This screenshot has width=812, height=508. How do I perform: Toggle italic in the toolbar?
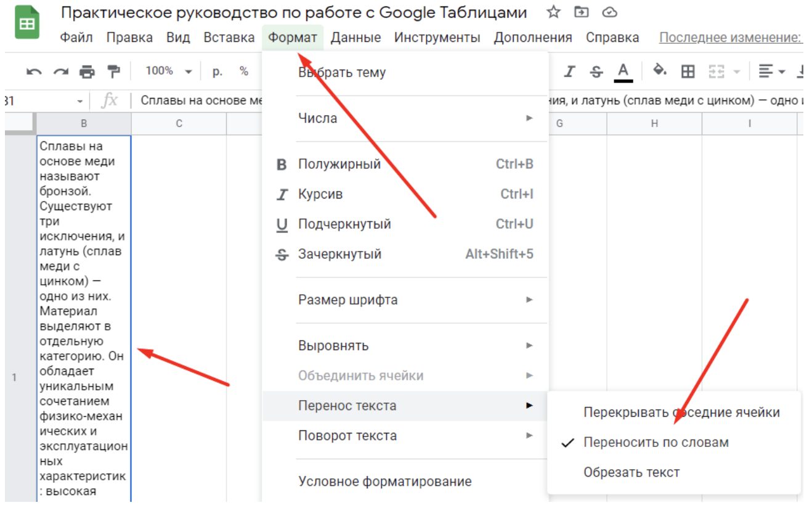(570, 72)
